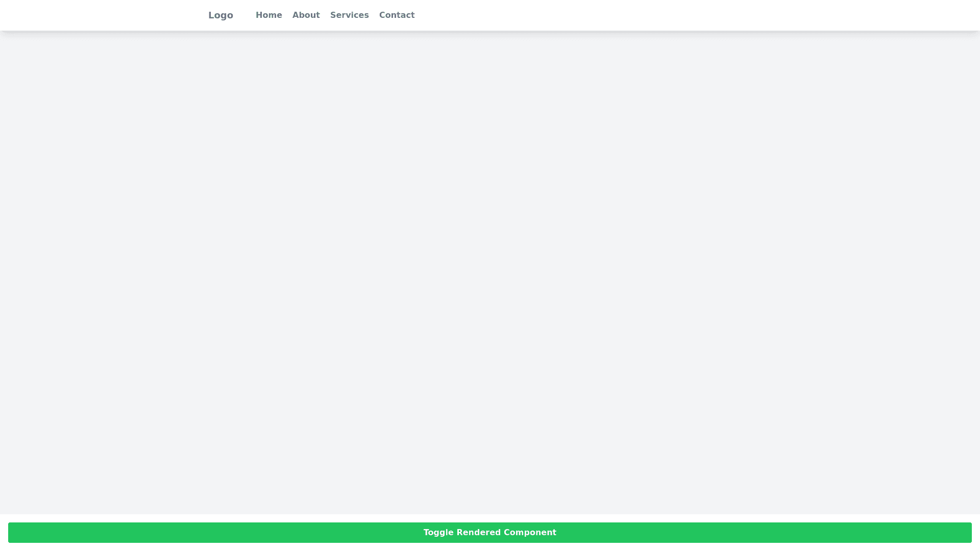Click the About navigation link
This screenshot has width=980, height=551.
coord(306,15)
